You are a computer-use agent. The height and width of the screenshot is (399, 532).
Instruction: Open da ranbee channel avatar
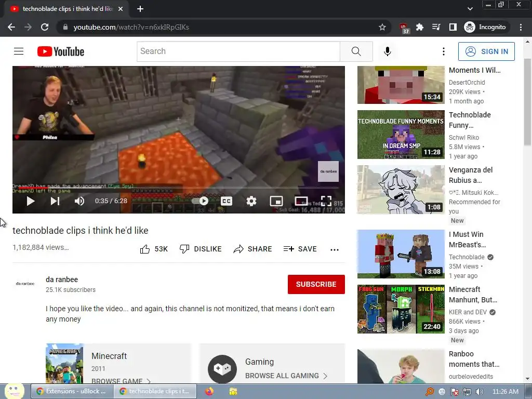click(25, 284)
